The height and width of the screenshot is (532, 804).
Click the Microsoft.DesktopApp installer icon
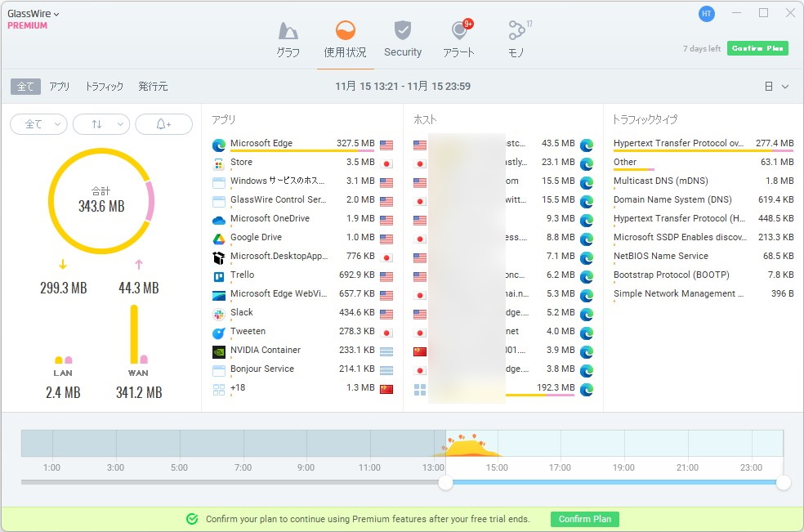coord(219,258)
